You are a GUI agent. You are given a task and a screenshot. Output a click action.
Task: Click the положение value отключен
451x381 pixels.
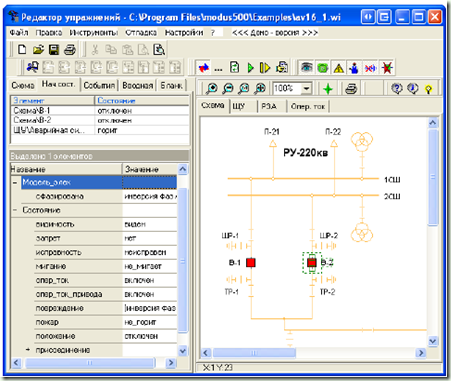pos(150,336)
